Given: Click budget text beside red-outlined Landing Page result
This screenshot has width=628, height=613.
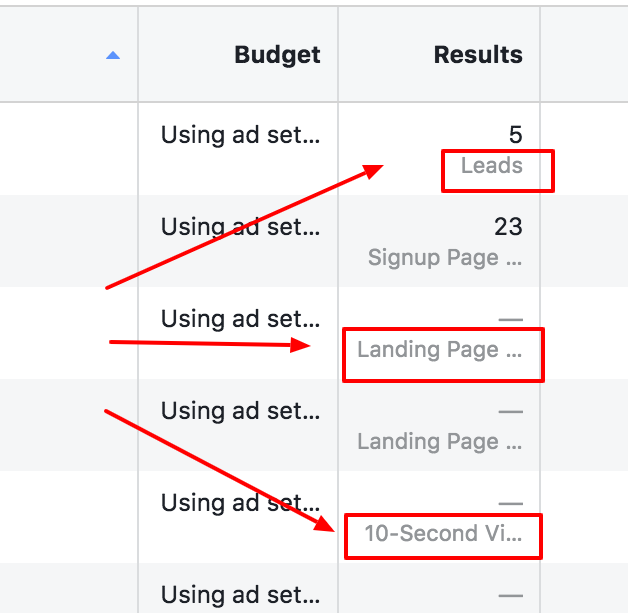Looking at the screenshot, I should [240, 319].
